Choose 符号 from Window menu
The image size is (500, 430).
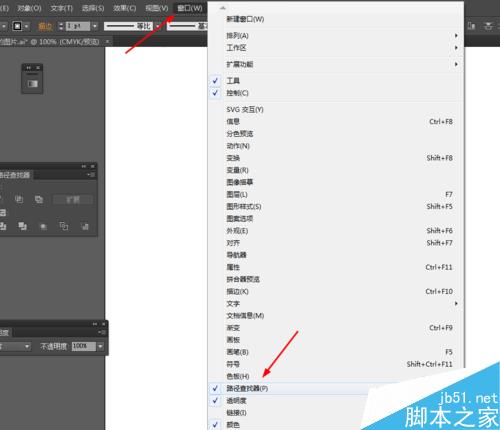point(336,364)
